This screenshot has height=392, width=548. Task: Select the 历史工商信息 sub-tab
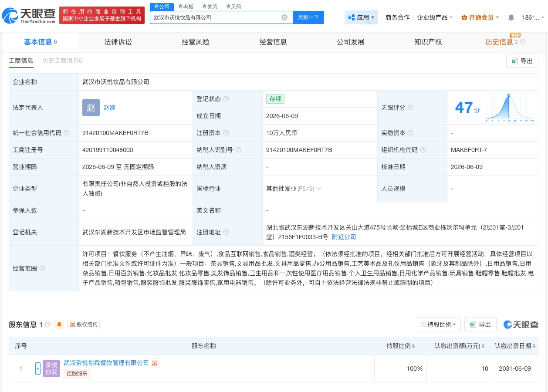coord(62,61)
